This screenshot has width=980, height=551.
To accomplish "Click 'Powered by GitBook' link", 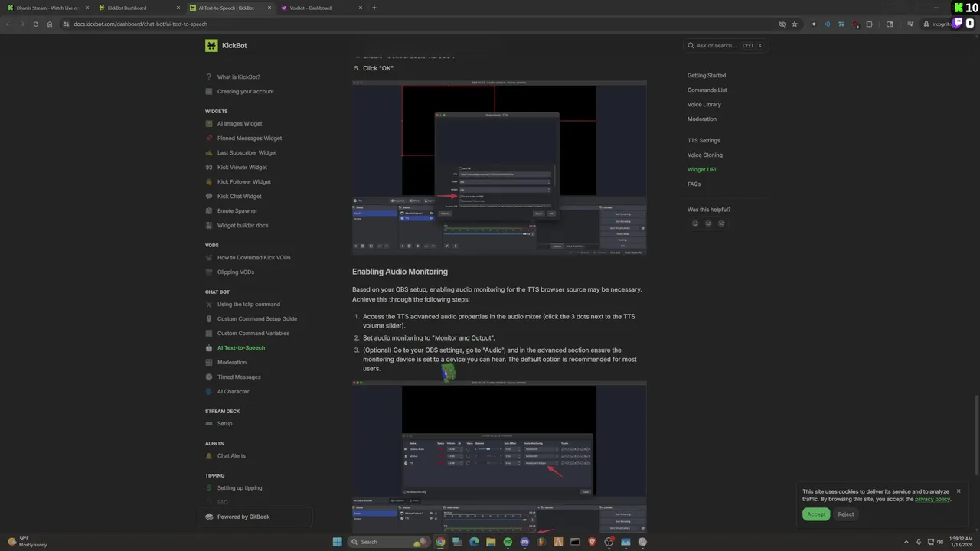I will 243,517.
